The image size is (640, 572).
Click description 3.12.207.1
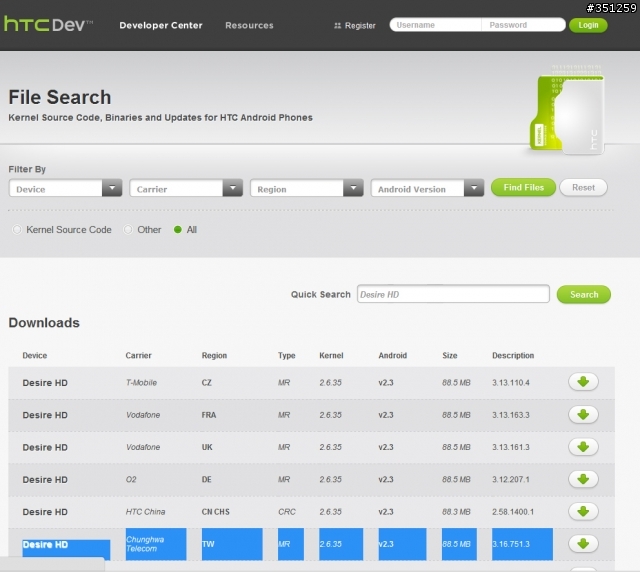pos(511,479)
